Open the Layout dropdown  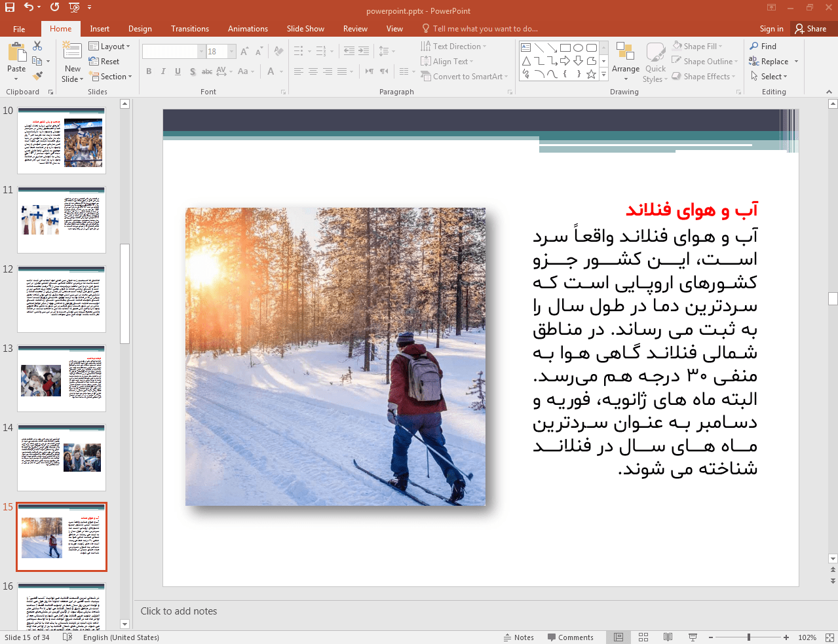(x=109, y=46)
